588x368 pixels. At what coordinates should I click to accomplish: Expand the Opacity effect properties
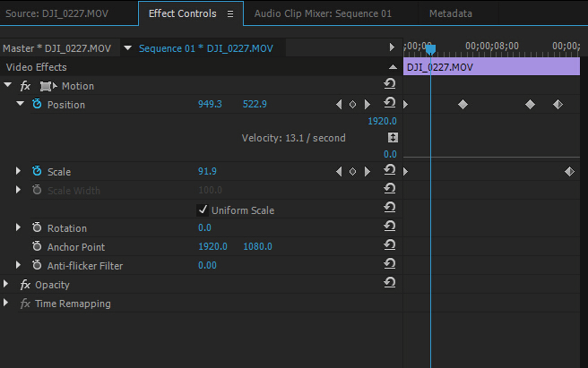(5, 284)
